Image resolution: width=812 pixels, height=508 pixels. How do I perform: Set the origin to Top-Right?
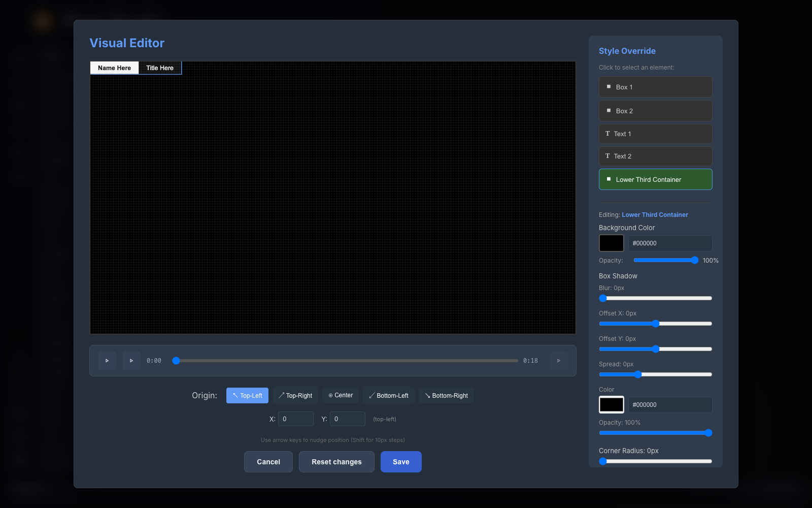tap(295, 395)
